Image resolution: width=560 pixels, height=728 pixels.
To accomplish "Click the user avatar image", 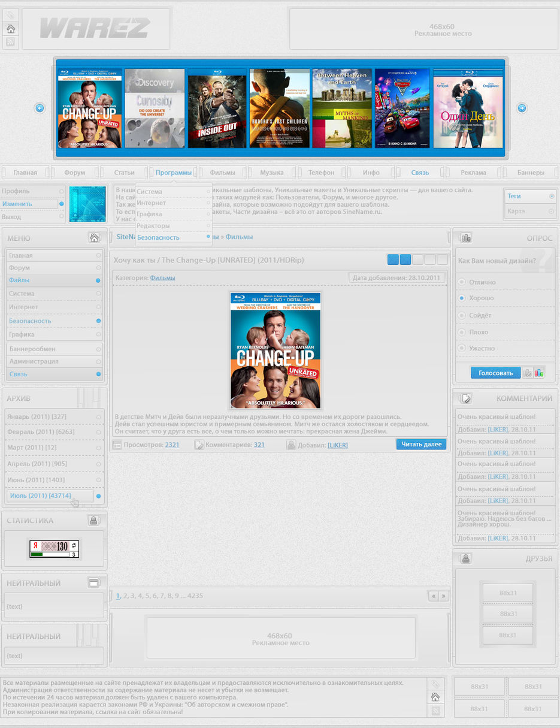I will [x=87, y=204].
